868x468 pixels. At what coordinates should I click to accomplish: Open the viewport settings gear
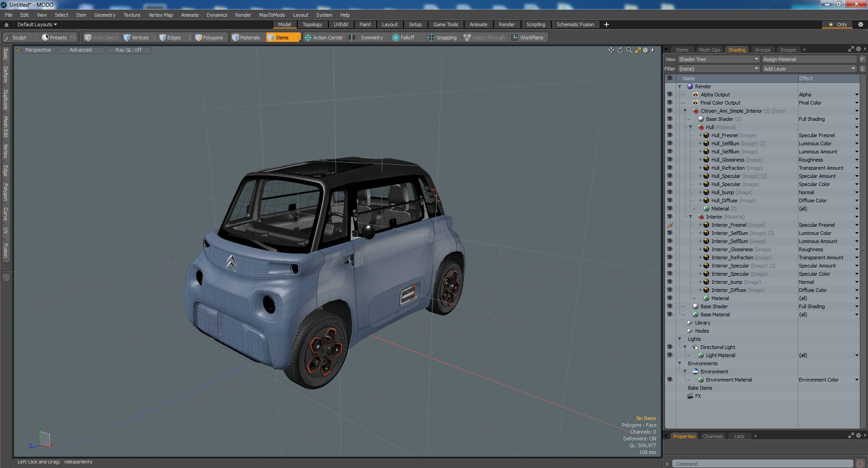pyautogui.click(x=645, y=50)
